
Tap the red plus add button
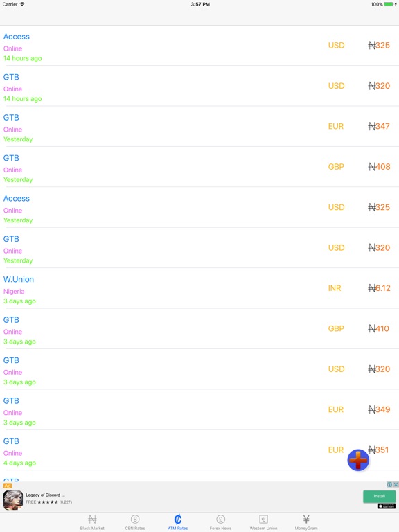[x=358, y=460]
